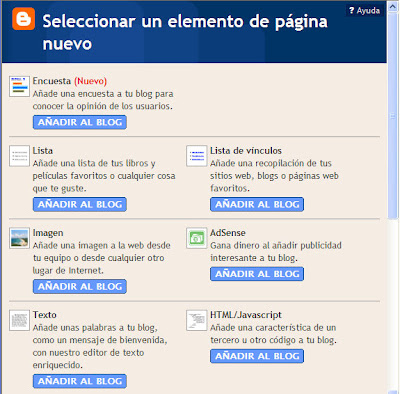Add the AdSense element to the blog

tap(257, 274)
